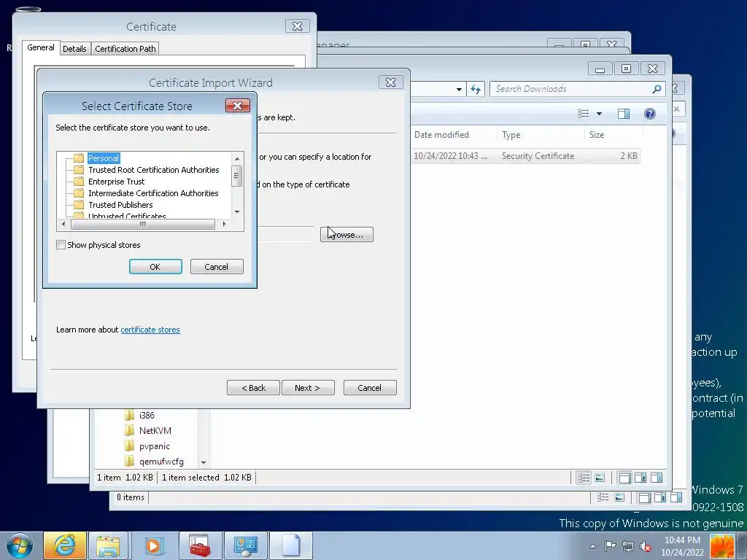Click the red toolbox taskbar icon

click(x=200, y=545)
